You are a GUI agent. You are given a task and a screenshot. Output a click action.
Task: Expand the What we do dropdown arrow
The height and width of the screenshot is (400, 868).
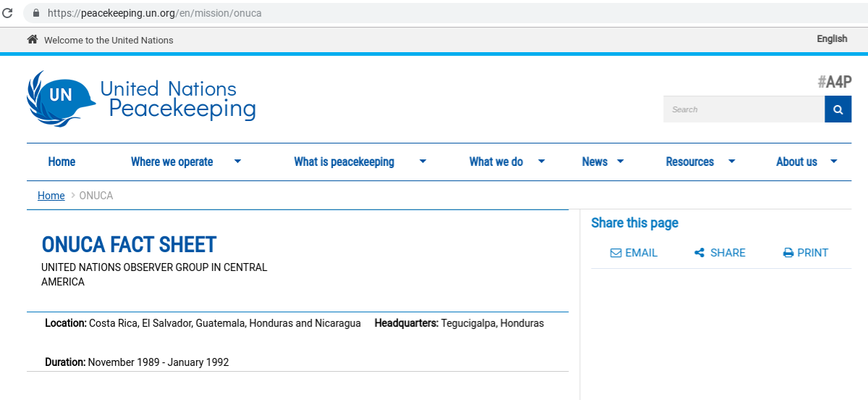[542, 161]
